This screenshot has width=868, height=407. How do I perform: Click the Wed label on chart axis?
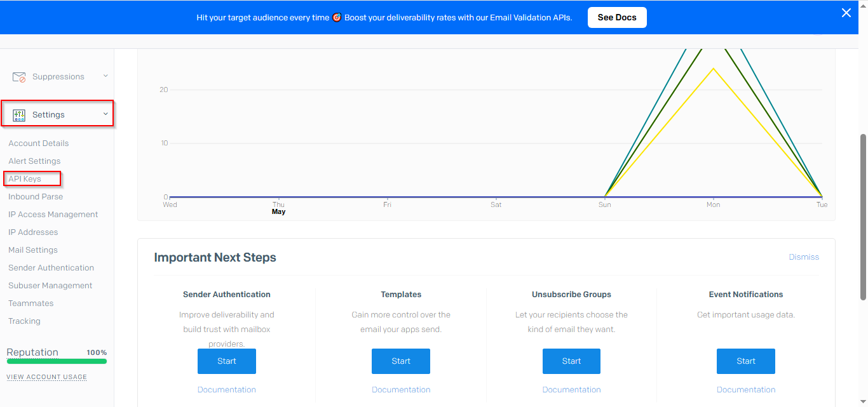[x=170, y=204]
